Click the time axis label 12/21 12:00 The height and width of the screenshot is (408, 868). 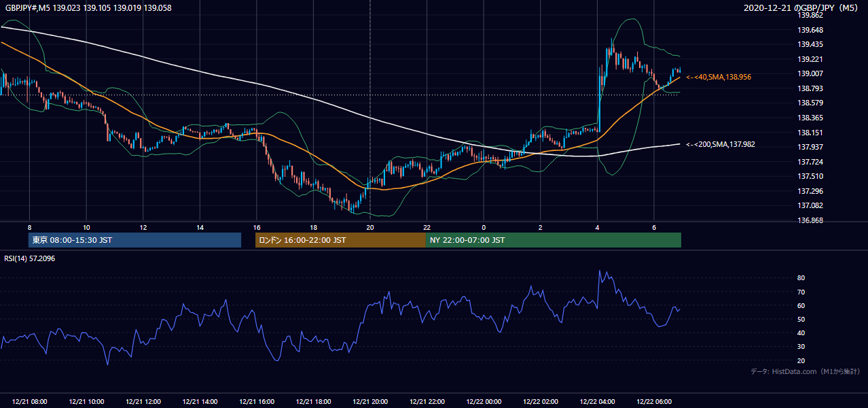click(x=143, y=402)
